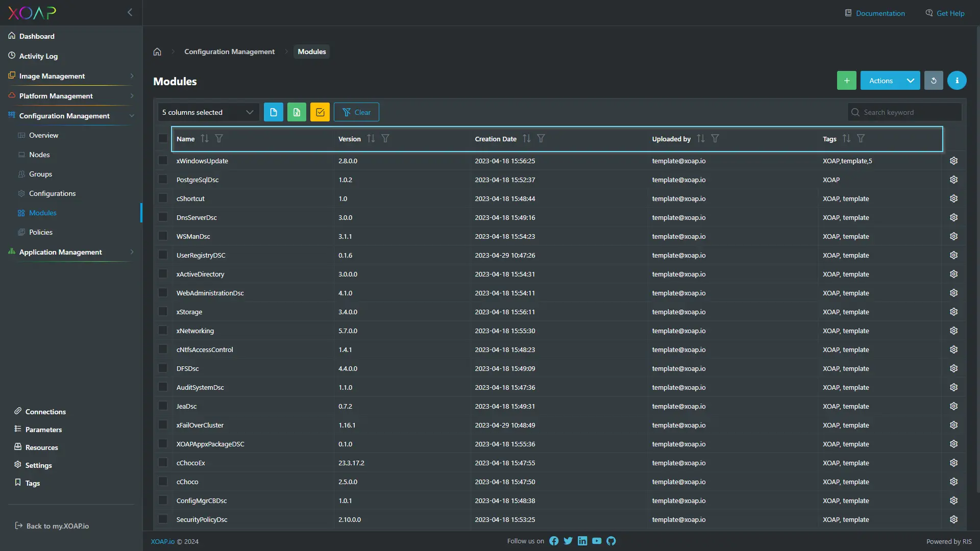980x551 pixels.
Task: Tick the checkbox next to xNetworking
Action: (x=162, y=330)
